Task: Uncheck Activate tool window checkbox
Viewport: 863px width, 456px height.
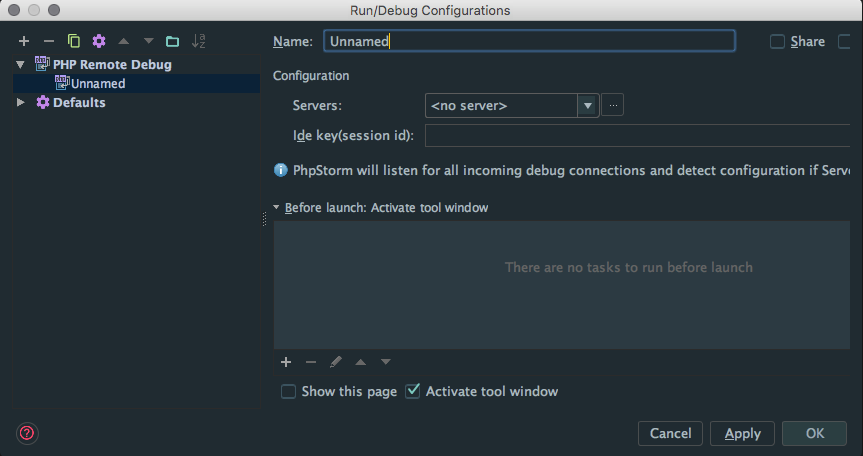Action: click(x=412, y=391)
